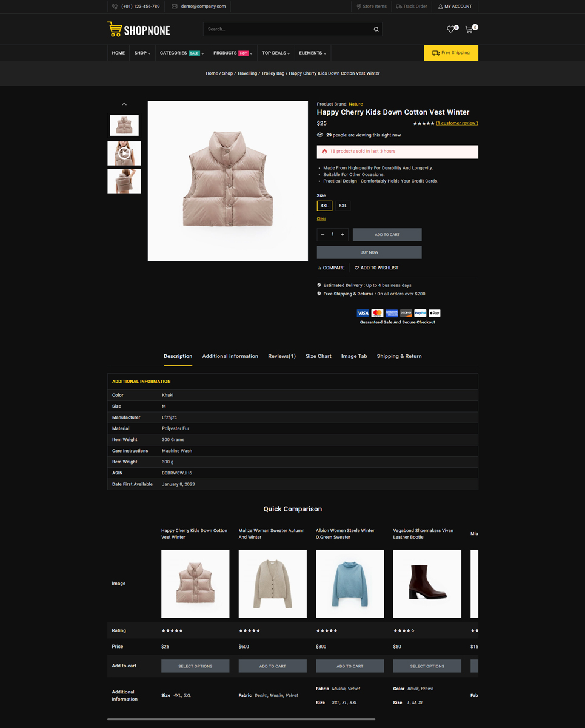Click the Store Items location pin icon
Image resolution: width=585 pixels, height=728 pixels.
click(x=359, y=7)
